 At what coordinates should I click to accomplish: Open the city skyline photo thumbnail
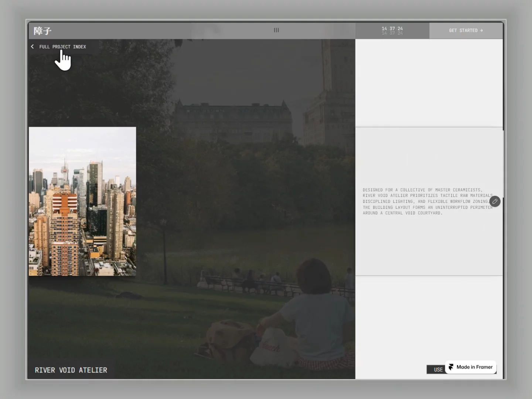click(x=82, y=201)
